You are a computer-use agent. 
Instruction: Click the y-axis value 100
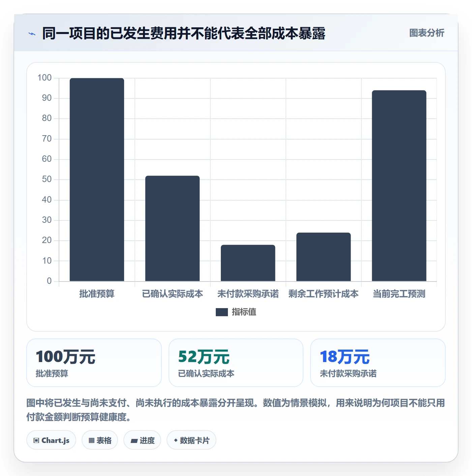point(45,78)
